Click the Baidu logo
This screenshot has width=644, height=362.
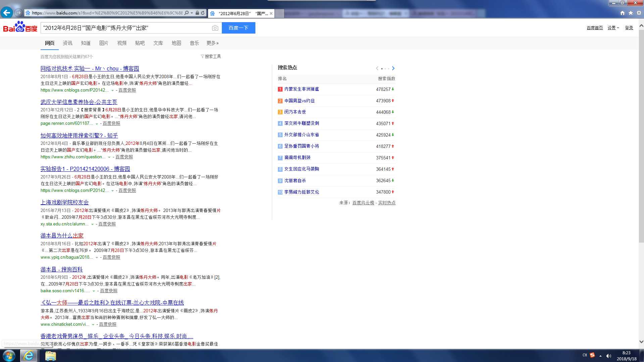pyautogui.click(x=20, y=27)
